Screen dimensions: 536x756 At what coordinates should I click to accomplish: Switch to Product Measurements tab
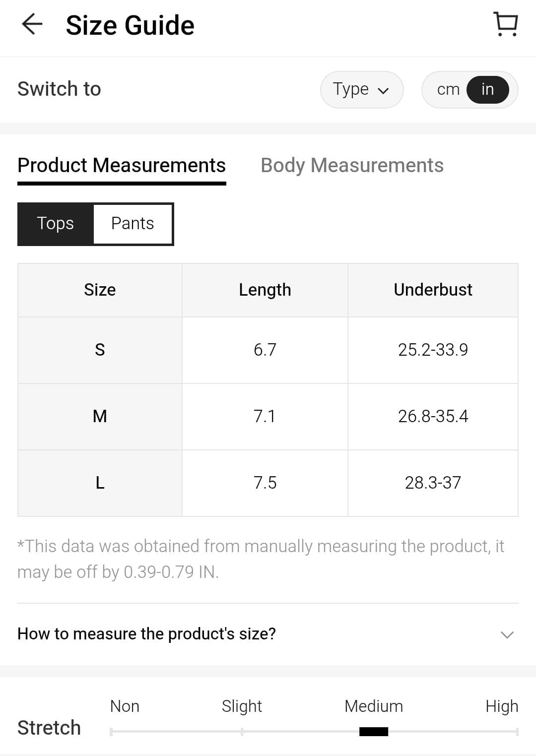tap(122, 166)
